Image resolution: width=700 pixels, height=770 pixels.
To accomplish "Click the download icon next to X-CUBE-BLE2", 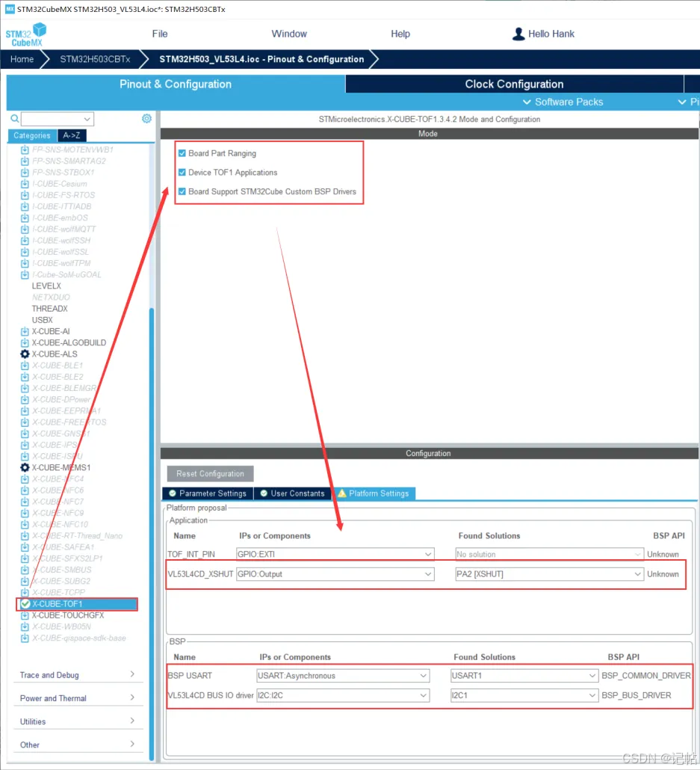I will click(x=25, y=377).
